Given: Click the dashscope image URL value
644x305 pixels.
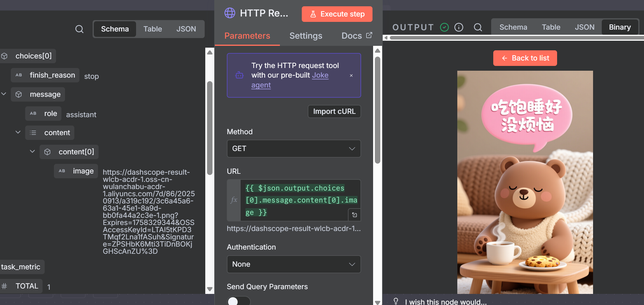Looking at the screenshot, I should (149, 212).
